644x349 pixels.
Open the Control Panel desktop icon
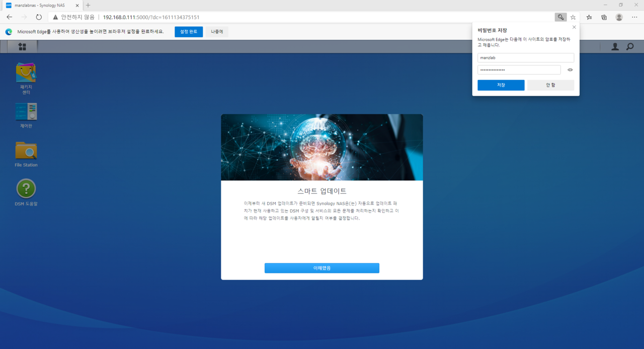coord(26,112)
